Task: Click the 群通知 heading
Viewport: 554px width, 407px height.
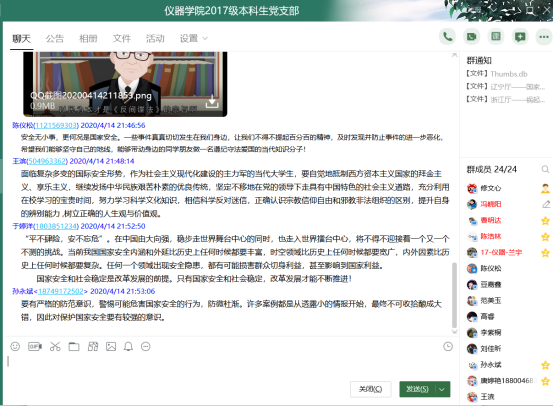Action: [479, 60]
